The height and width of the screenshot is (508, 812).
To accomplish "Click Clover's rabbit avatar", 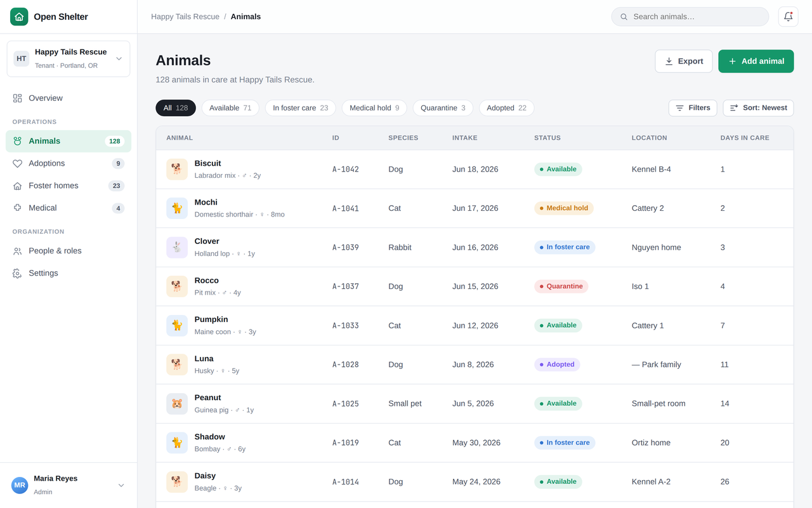I will point(177,247).
